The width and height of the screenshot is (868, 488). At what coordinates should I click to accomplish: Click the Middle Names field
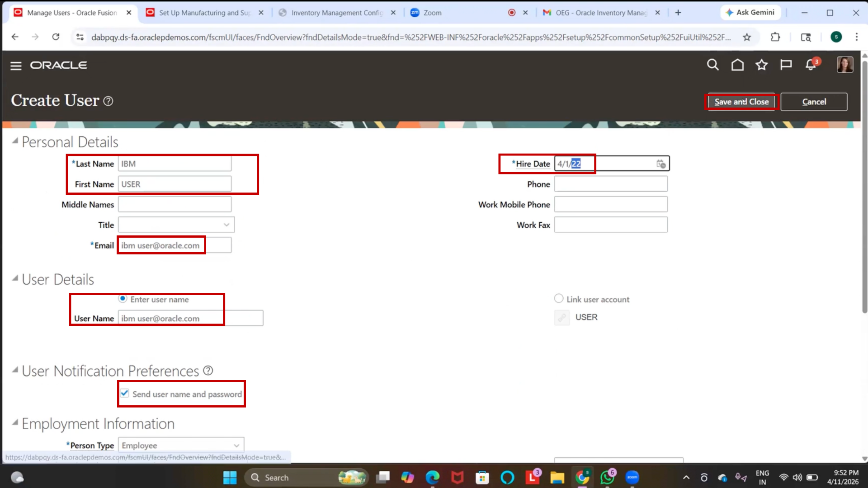coord(175,204)
